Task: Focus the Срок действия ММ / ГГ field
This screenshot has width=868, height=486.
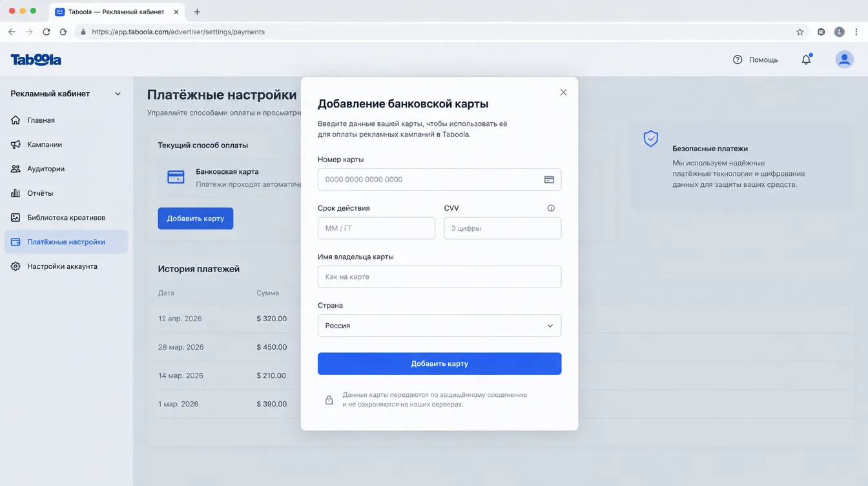Action: coord(377,228)
